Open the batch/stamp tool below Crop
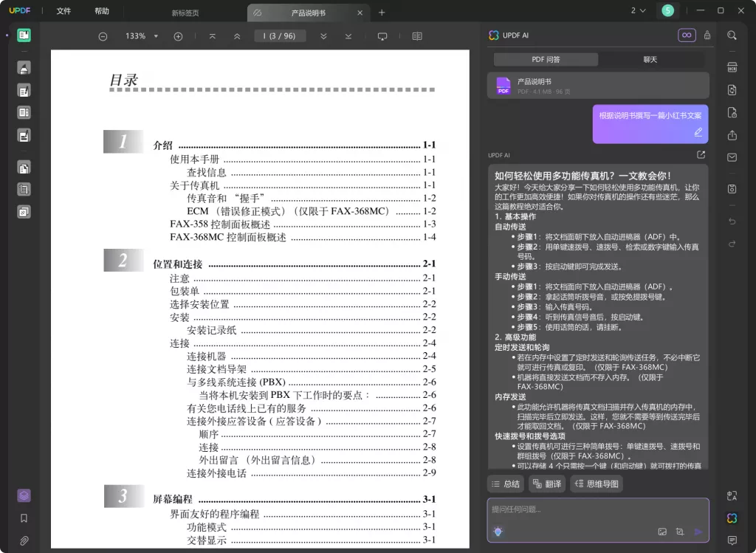 point(24,212)
